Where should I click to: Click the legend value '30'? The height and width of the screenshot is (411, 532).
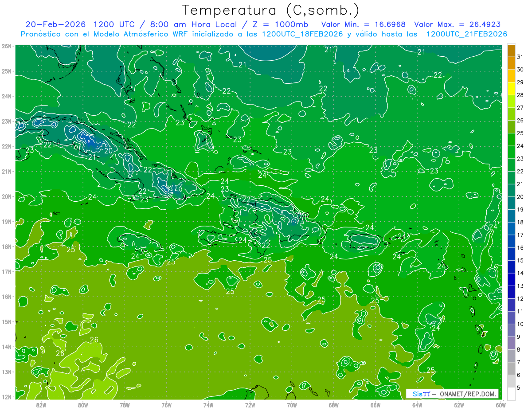(520, 70)
